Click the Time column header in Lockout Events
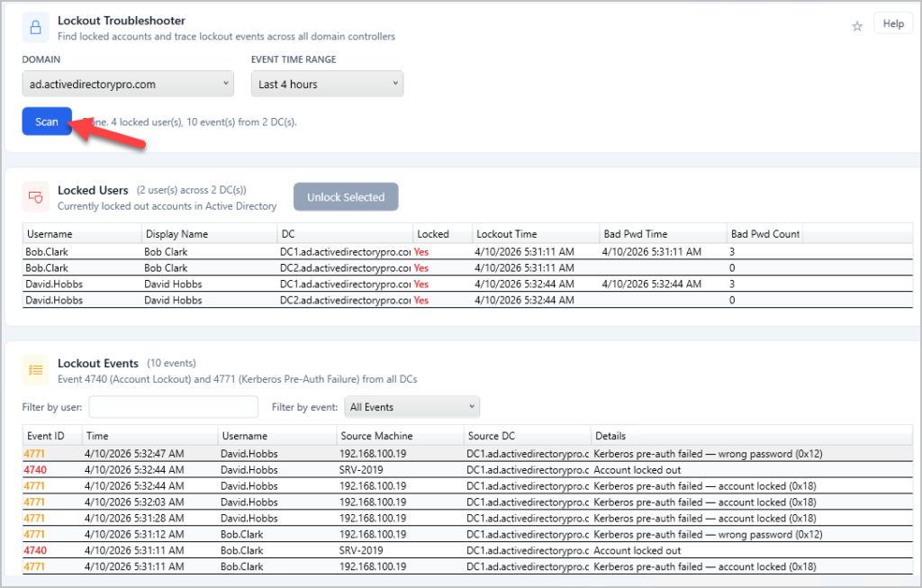Viewport: 922px width, 588px height. (x=150, y=437)
